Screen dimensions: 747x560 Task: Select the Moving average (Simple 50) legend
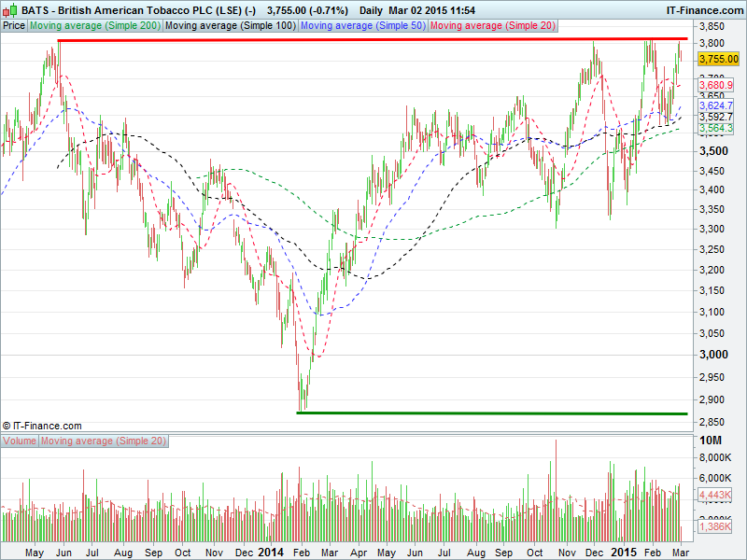(363, 26)
